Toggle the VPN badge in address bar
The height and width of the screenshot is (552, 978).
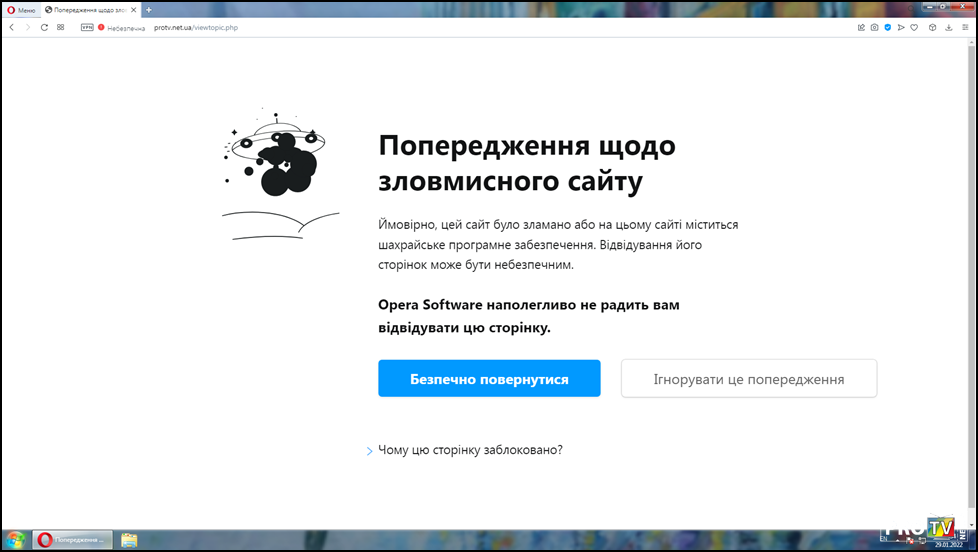pos(87,27)
